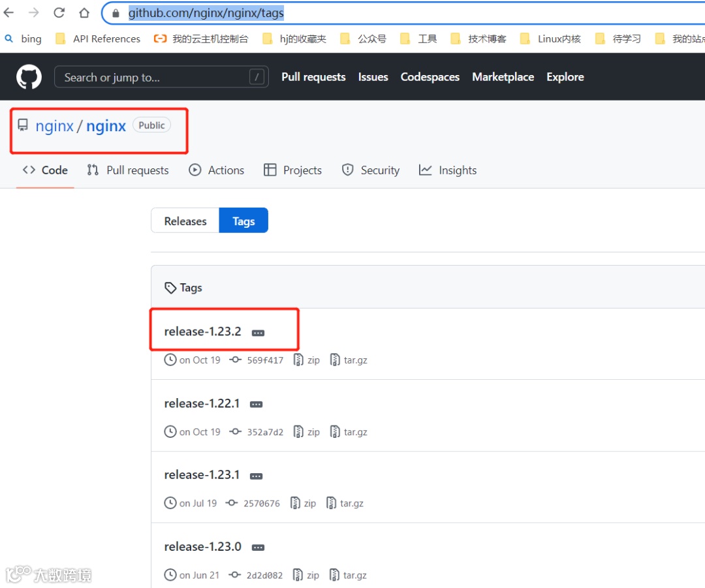705x588 pixels.
Task: Open Marketplace in GitHub header
Action: (503, 77)
